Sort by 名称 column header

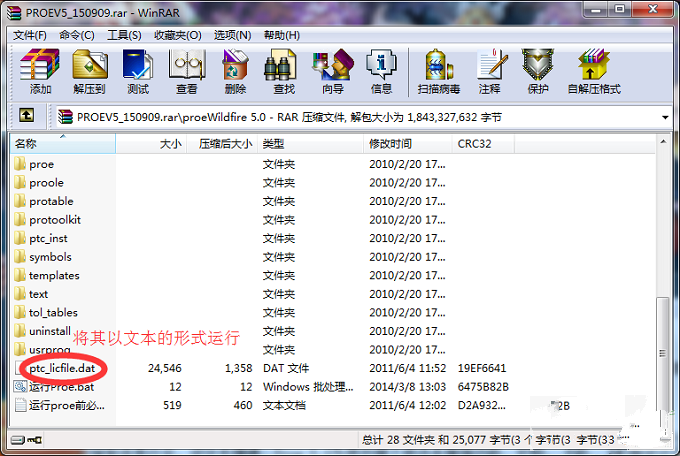63,144
